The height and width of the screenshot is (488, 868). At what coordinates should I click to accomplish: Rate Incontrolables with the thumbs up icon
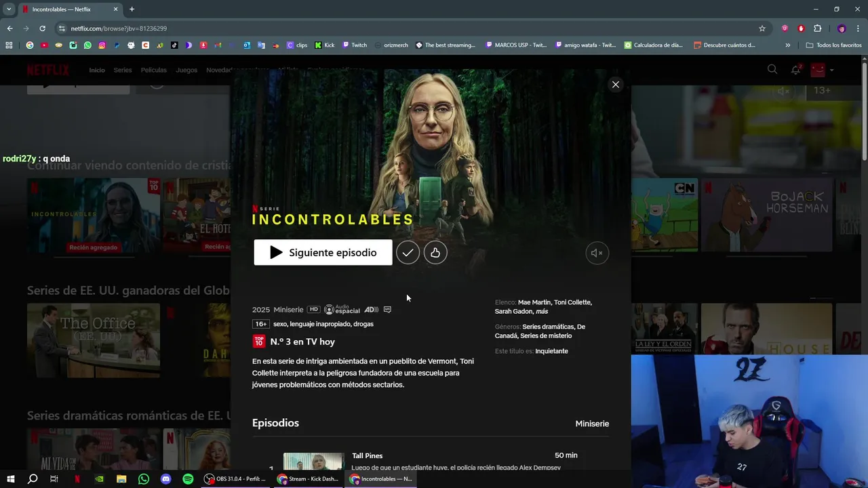(x=435, y=253)
